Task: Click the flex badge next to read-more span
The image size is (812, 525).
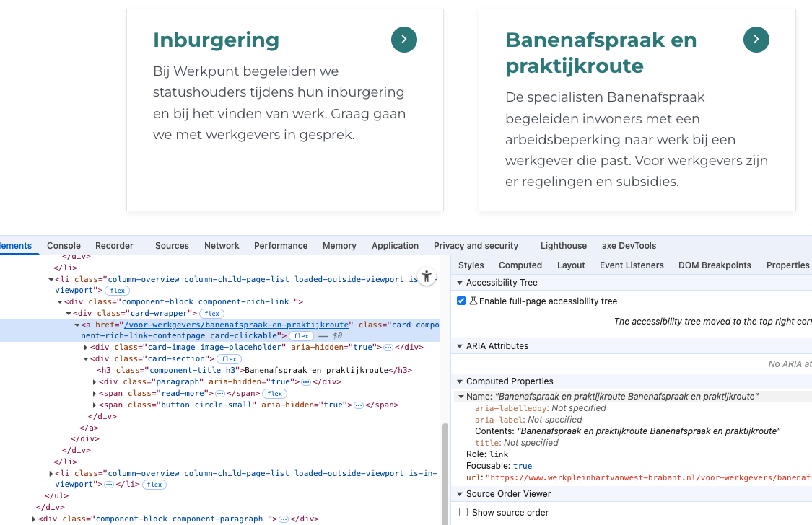Action: tap(274, 394)
